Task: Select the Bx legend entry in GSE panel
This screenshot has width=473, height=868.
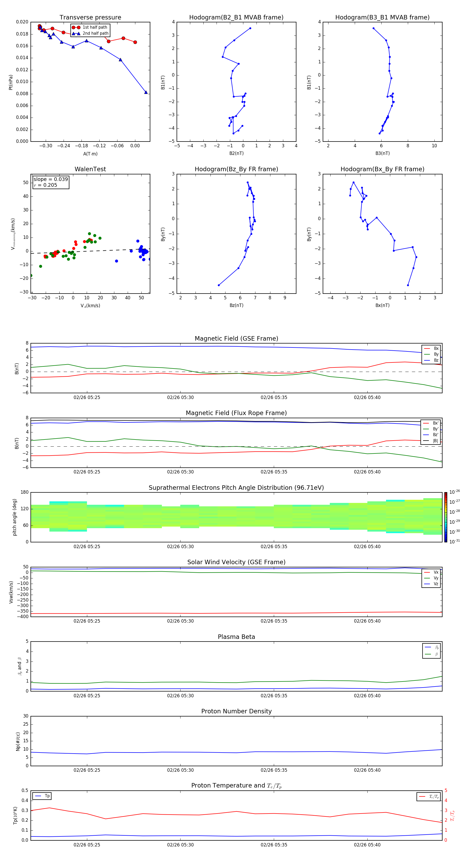Action: pyautogui.click(x=431, y=349)
